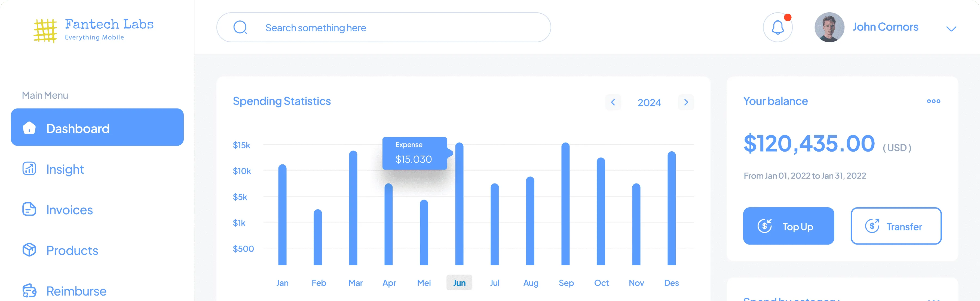Go to previous year in Spending Statistics

(613, 102)
